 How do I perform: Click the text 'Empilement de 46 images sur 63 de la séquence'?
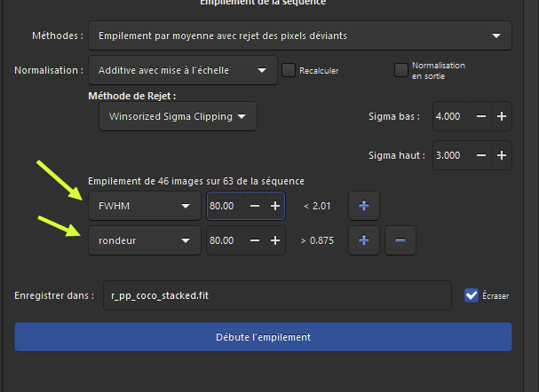[196, 181]
